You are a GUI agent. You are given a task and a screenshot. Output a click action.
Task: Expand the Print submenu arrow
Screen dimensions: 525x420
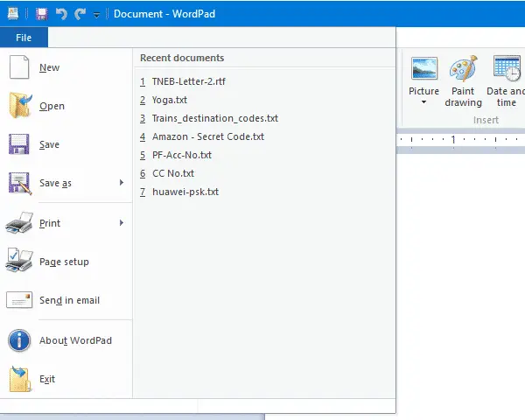[x=122, y=223]
